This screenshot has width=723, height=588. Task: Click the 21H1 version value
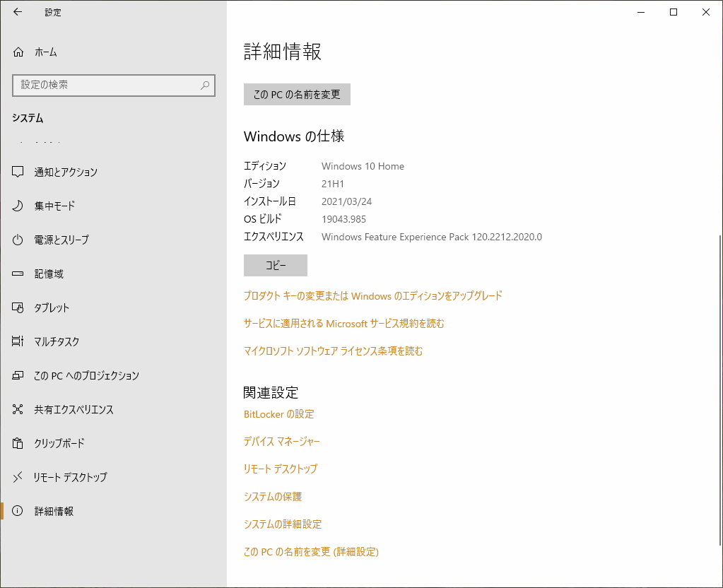pos(332,184)
